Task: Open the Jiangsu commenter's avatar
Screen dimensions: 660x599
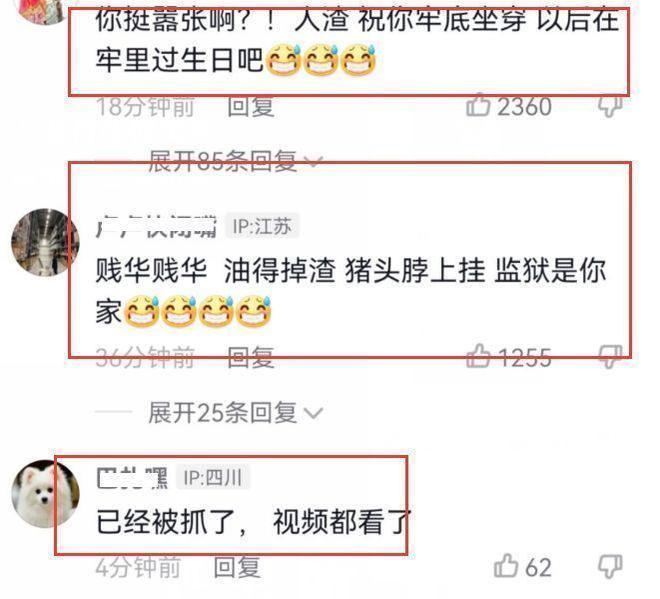Action: point(45,242)
